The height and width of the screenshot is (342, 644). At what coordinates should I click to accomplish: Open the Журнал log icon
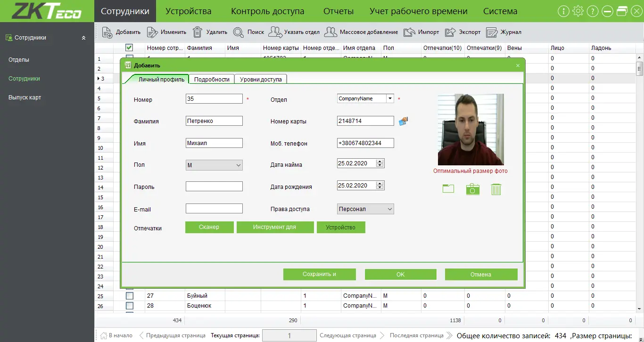(x=492, y=32)
